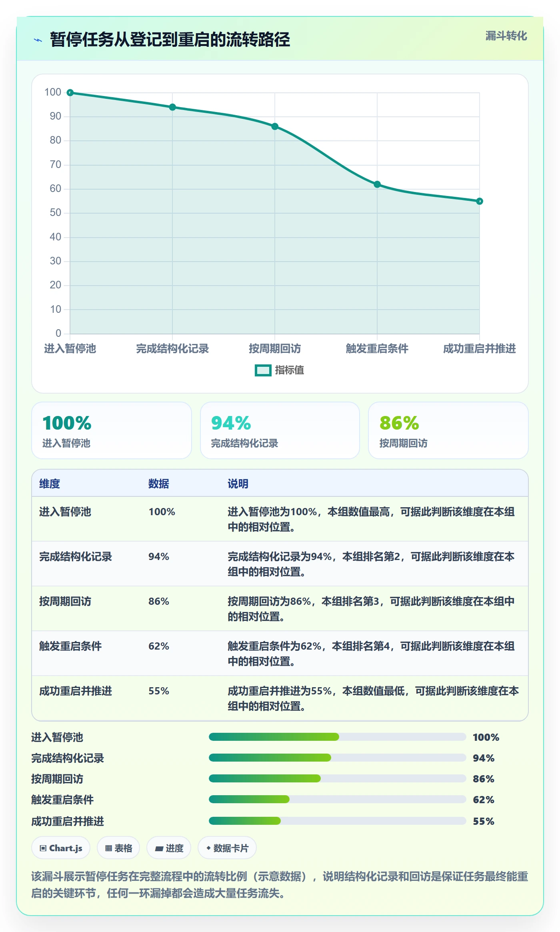Click the 维度 column header
The width and height of the screenshot is (560, 932).
click(x=50, y=484)
